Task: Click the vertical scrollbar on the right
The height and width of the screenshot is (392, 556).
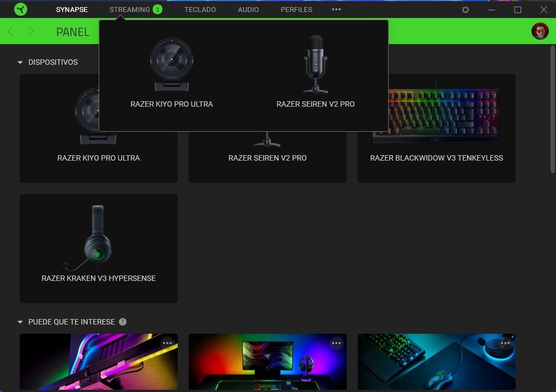Action: 552,109
